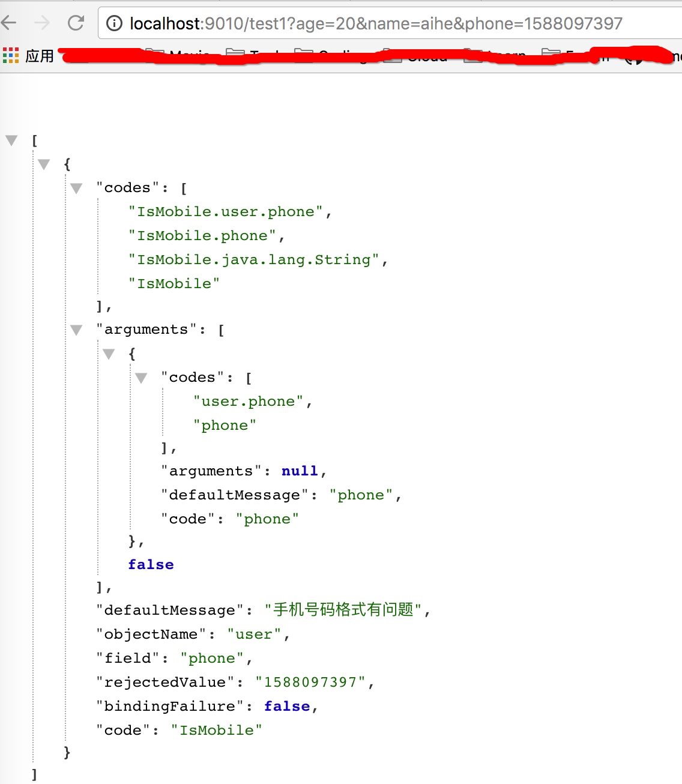Viewport: 682px width, 784px height.
Task: Click the "objectName" key name
Action: click(151, 635)
